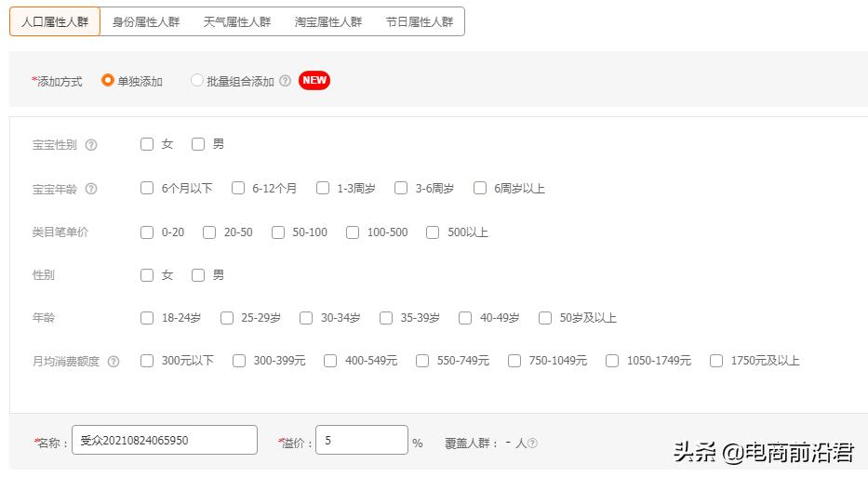This screenshot has width=868, height=477.
Task: Click the 添加方式 label
Action: tap(60, 81)
